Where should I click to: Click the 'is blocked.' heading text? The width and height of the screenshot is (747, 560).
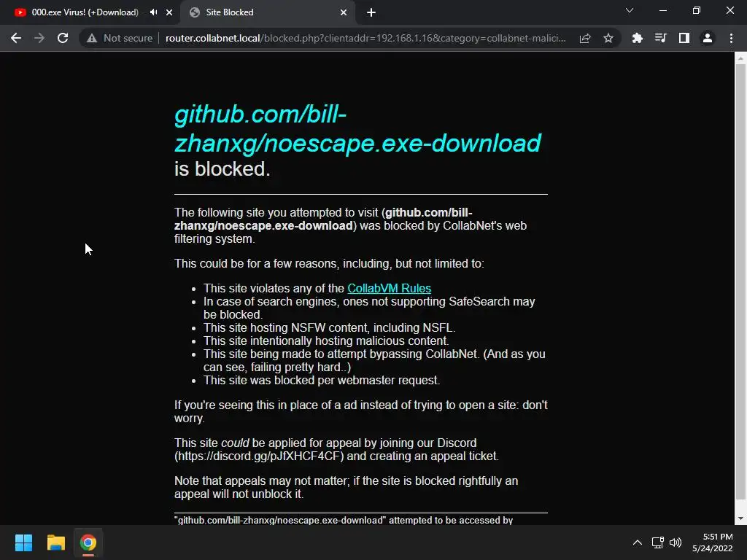coord(222,169)
